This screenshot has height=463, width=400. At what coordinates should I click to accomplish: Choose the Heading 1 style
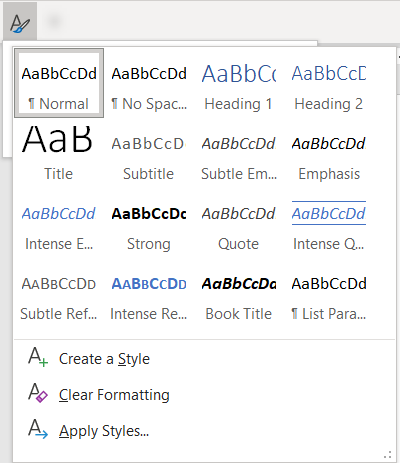click(x=239, y=83)
